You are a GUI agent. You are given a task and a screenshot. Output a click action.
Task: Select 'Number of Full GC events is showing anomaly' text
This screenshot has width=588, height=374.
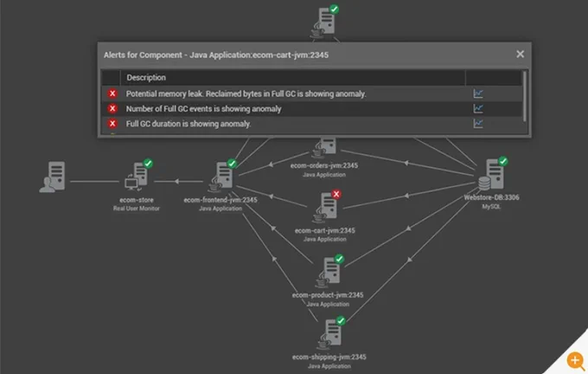203,109
